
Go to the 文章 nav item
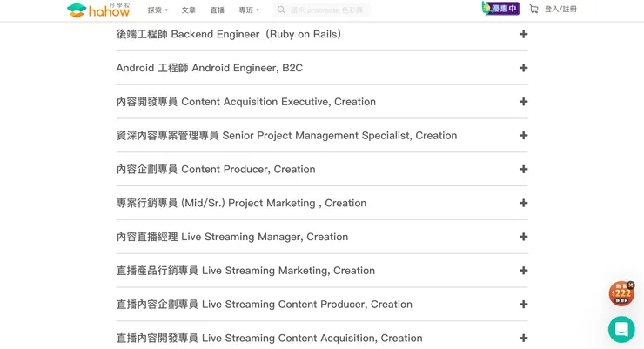[x=189, y=10]
